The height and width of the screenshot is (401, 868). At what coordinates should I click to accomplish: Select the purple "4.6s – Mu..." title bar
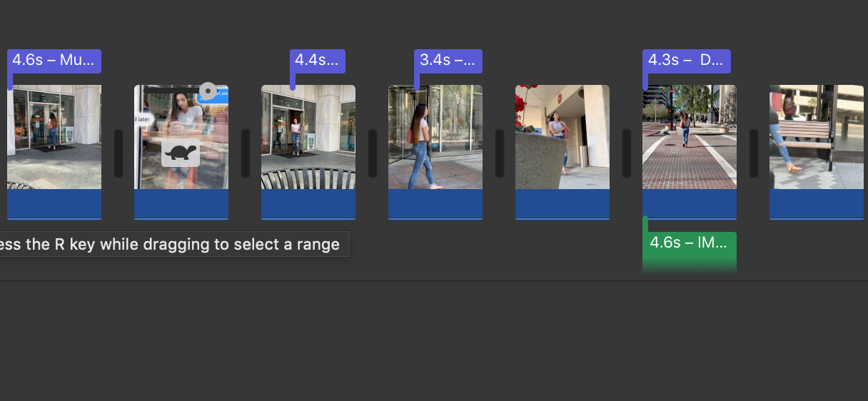coord(54,61)
